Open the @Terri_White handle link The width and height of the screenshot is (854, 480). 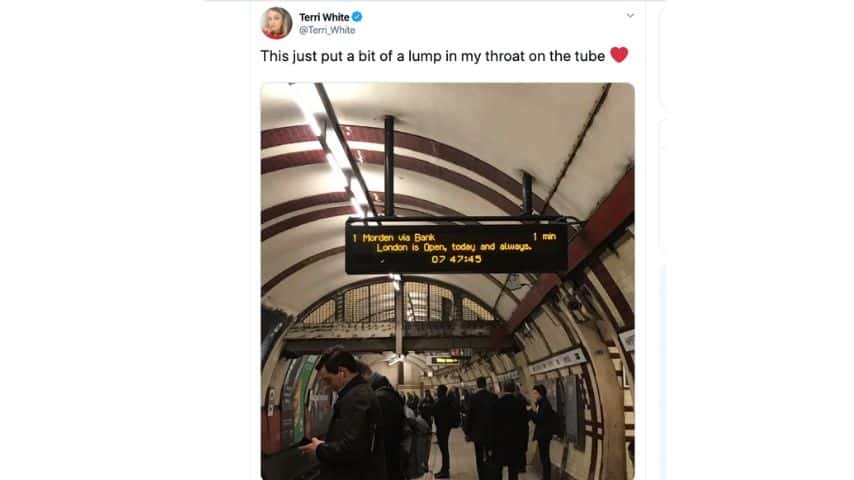pos(327,30)
